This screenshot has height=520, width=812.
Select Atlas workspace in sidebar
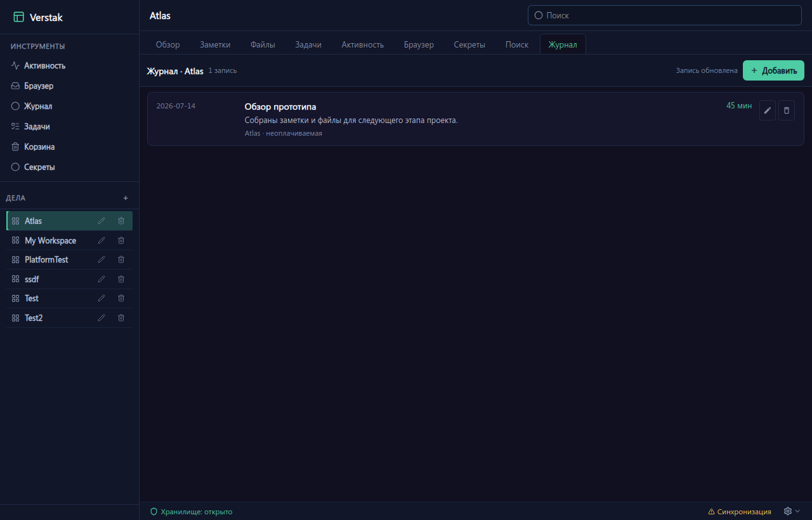click(70, 221)
